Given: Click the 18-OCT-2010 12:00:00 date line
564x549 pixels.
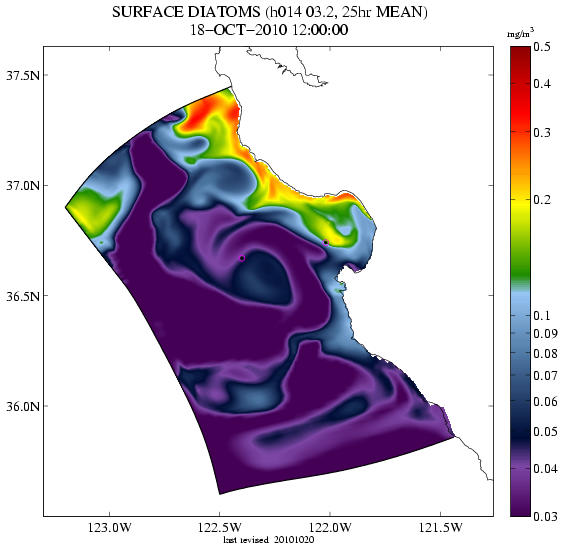Looking at the screenshot, I should [269, 30].
